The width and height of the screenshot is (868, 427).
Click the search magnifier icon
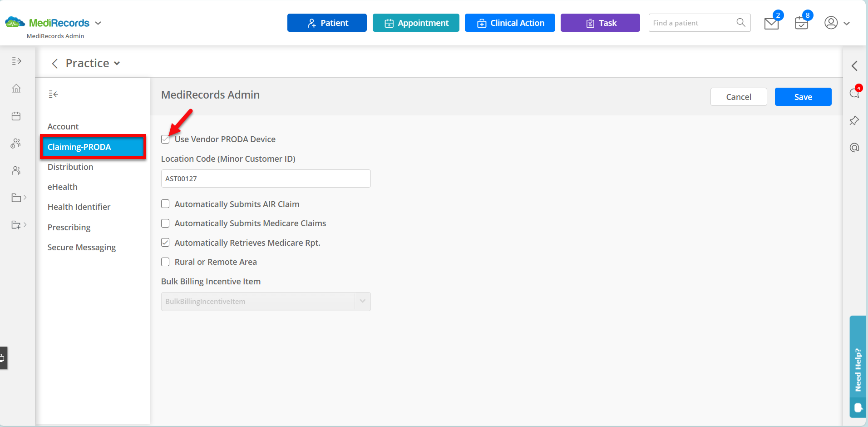point(741,22)
